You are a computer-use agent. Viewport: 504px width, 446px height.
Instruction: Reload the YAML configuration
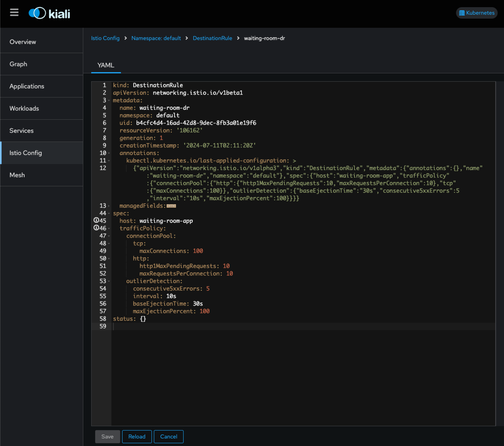pyautogui.click(x=137, y=437)
